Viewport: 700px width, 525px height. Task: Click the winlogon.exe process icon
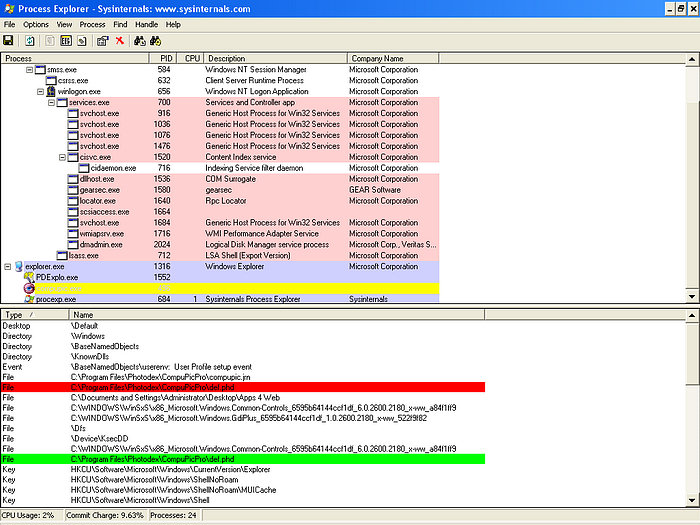[x=51, y=92]
